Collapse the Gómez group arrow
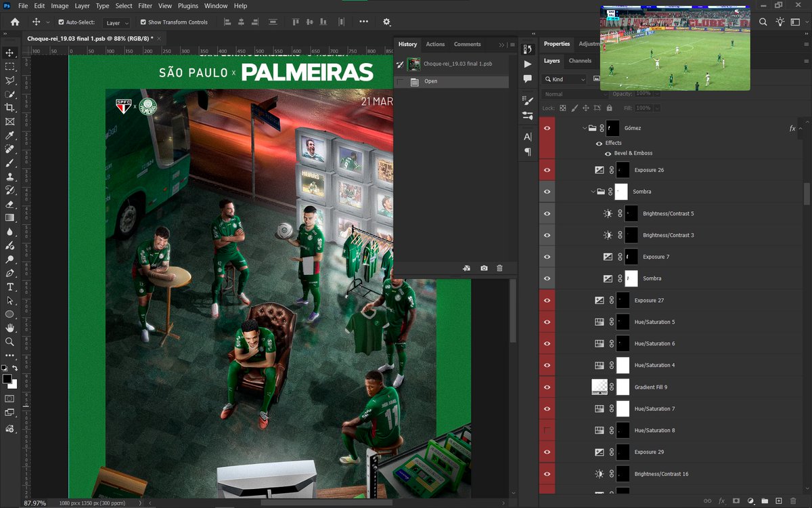This screenshot has height=508, width=812. tap(584, 128)
